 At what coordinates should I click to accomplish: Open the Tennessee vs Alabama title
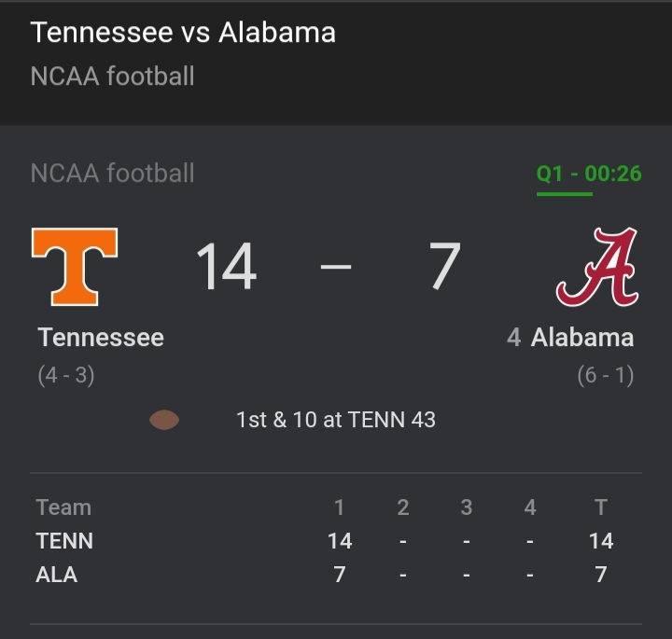coord(183,33)
